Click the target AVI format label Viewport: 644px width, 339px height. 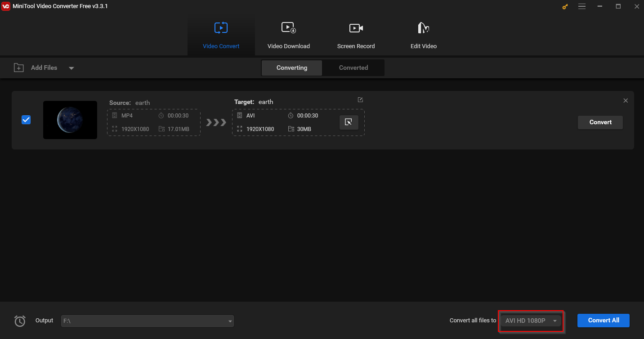point(250,116)
